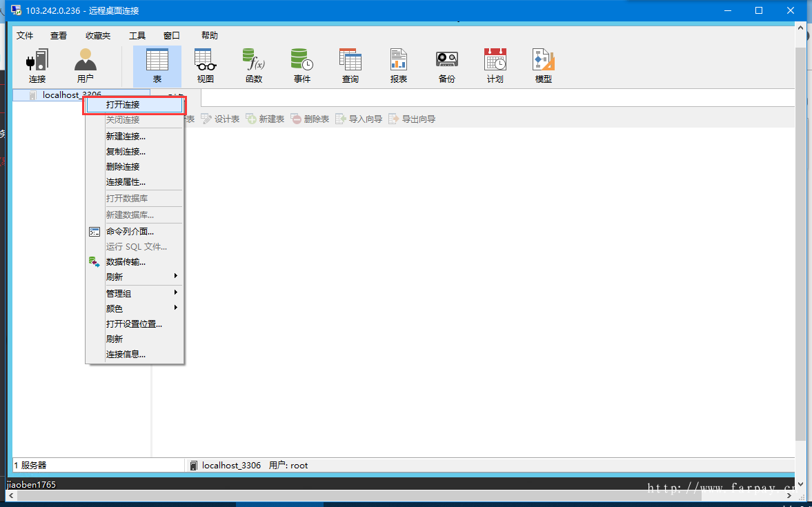Open the 备份 (Backup) toolbar icon
Screen dimensions: 812x507
point(447,66)
